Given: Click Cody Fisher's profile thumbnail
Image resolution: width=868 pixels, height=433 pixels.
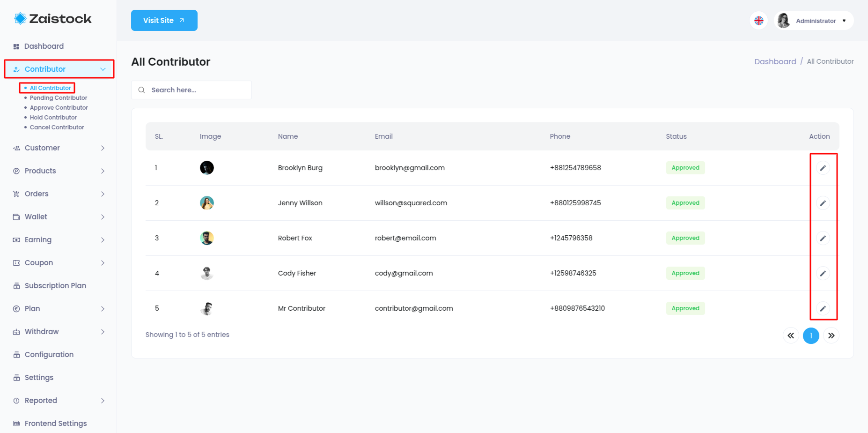Looking at the screenshot, I should pyautogui.click(x=207, y=273).
